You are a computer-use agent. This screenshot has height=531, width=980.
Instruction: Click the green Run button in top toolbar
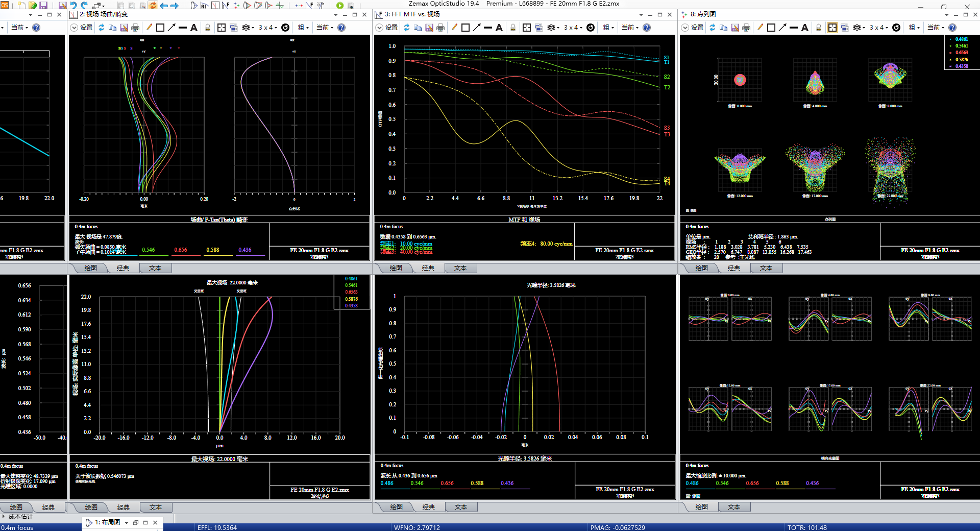[x=340, y=6]
